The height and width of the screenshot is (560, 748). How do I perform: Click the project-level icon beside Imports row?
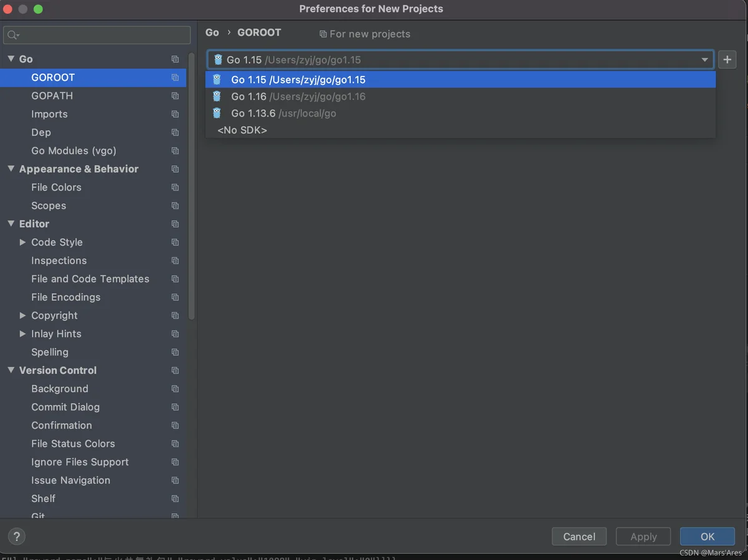tap(175, 114)
